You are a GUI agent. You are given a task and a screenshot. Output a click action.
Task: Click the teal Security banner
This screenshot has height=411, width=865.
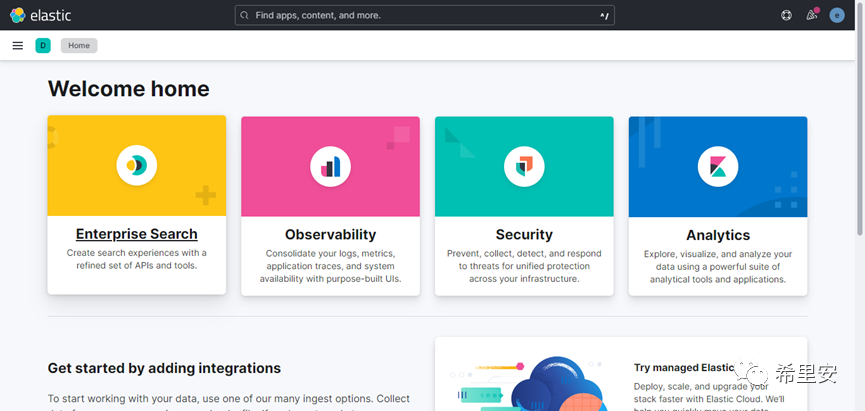tap(524, 167)
